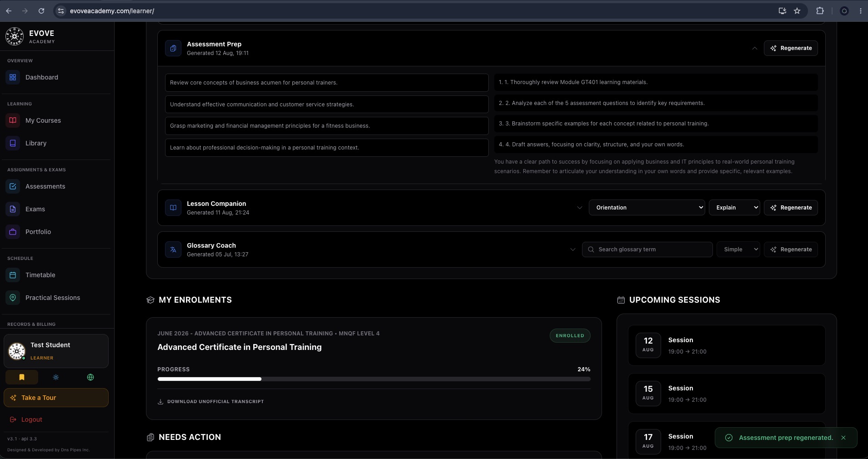
Task: Expand the Glossary Coach section chevron
Action: click(573, 249)
